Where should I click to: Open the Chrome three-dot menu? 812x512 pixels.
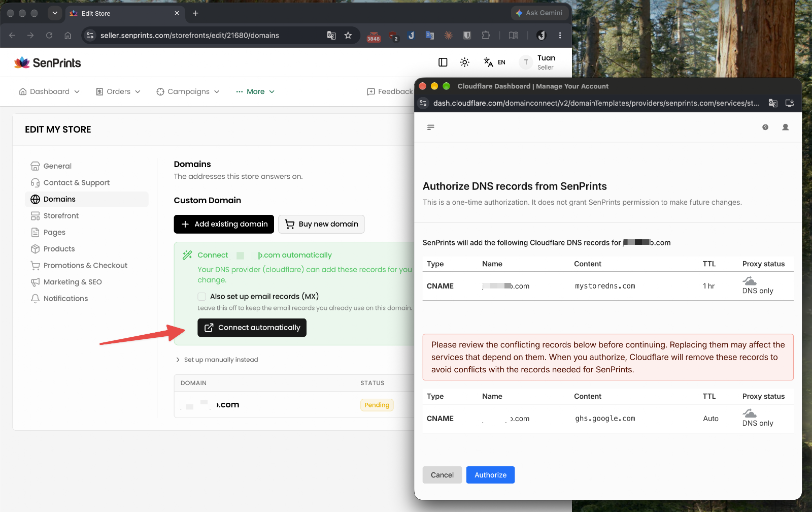(x=560, y=36)
